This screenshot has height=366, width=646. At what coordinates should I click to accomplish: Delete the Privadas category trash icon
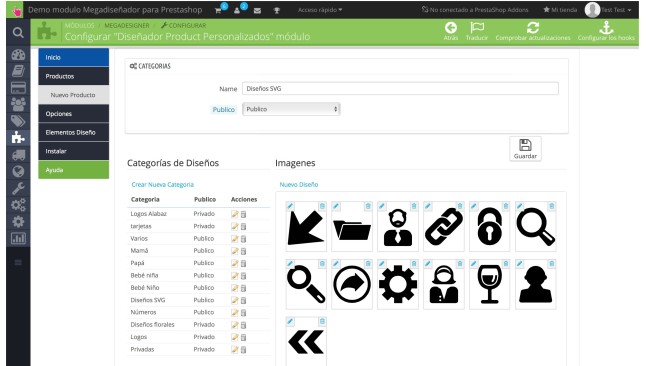[x=243, y=350]
